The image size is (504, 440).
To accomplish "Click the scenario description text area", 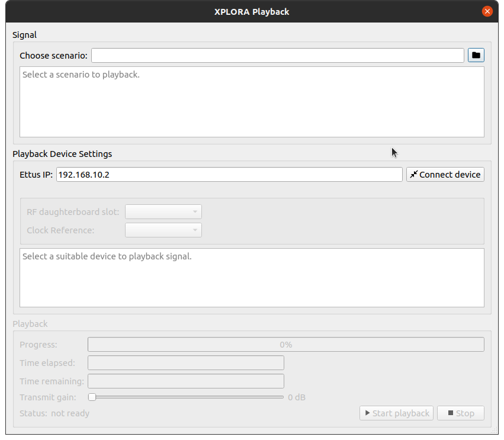I will pyautogui.click(x=252, y=102).
